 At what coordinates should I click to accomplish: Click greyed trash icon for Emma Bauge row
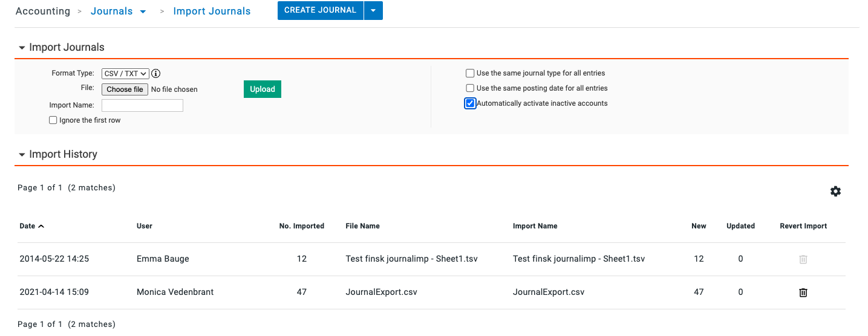803,259
